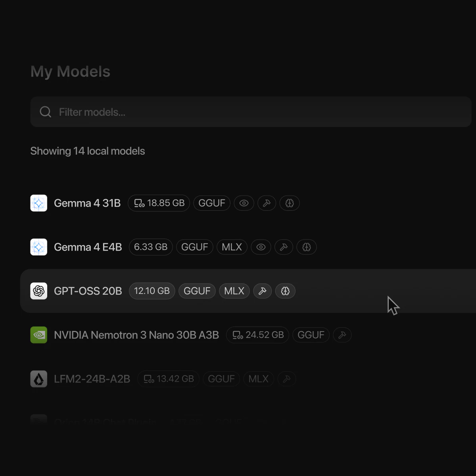
Task: Click the magnifier icon in filter bar
Action: tap(46, 112)
